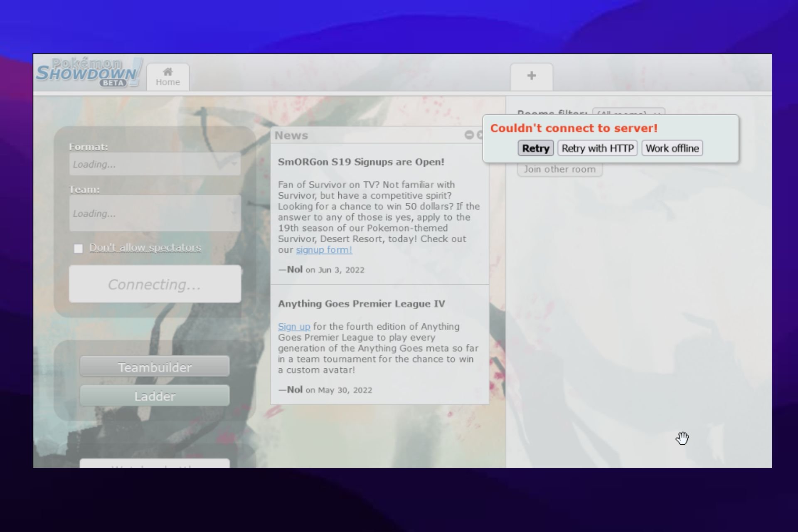Image resolution: width=798 pixels, height=532 pixels.
Task: Choose Work offline
Action: point(672,148)
